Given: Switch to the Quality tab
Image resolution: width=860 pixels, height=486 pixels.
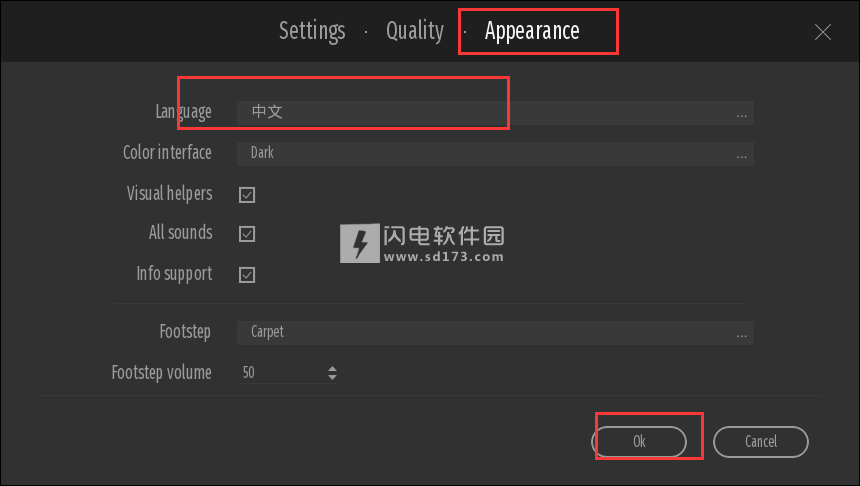Looking at the screenshot, I should [415, 31].
